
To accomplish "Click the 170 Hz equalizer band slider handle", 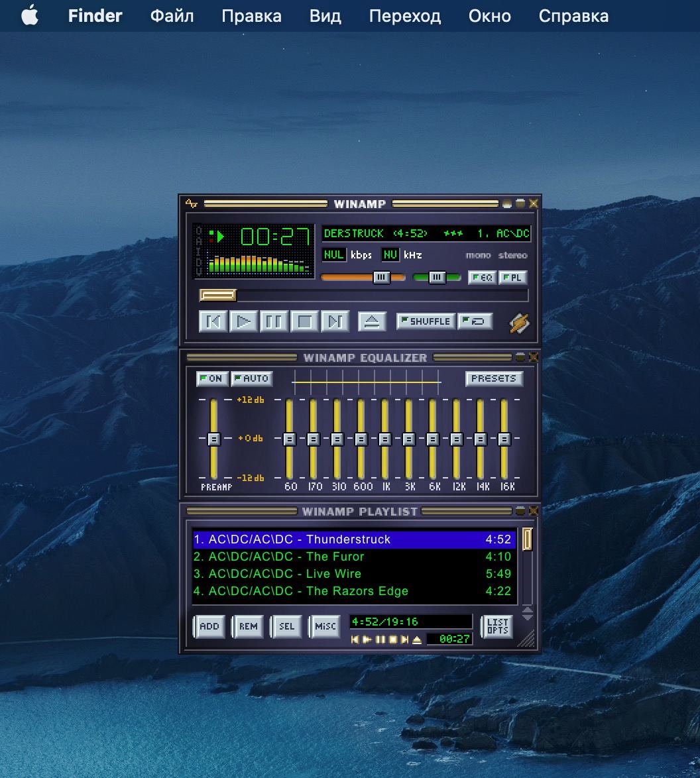I will tap(314, 439).
